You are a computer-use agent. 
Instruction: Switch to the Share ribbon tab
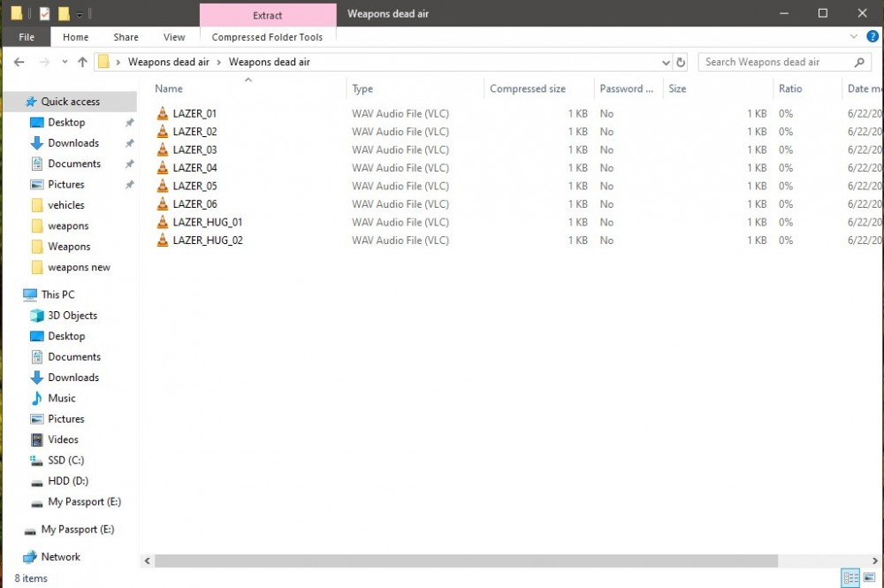point(126,36)
